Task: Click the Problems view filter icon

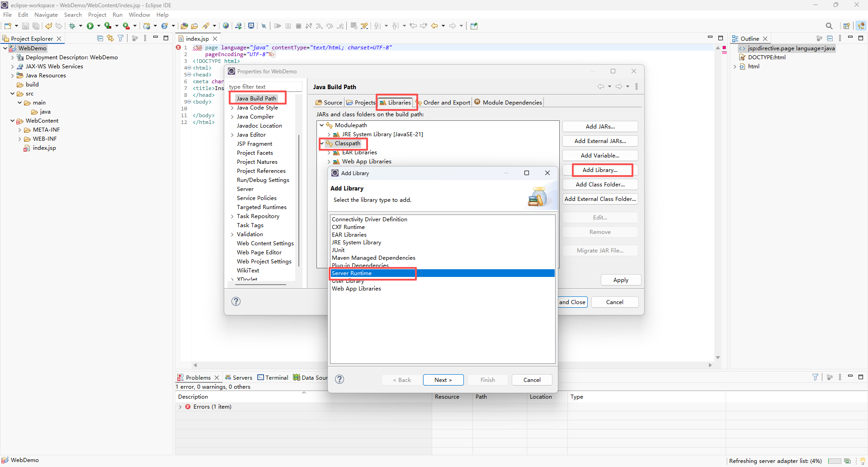Action: point(815,377)
